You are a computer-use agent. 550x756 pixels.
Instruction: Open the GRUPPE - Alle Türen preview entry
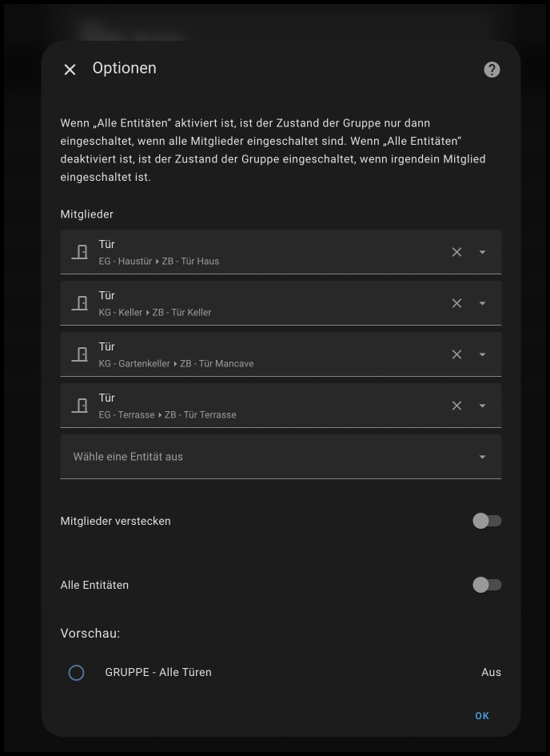pos(158,673)
